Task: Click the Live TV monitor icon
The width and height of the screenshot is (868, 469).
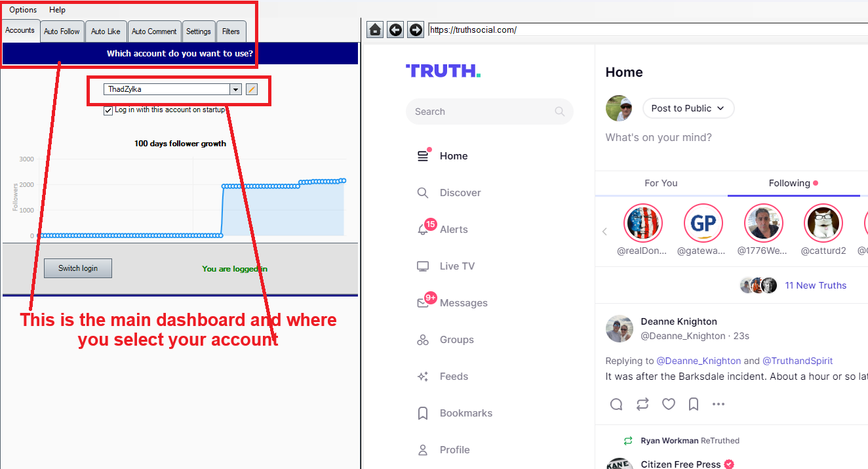Action: pyautogui.click(x=423, y=266)
